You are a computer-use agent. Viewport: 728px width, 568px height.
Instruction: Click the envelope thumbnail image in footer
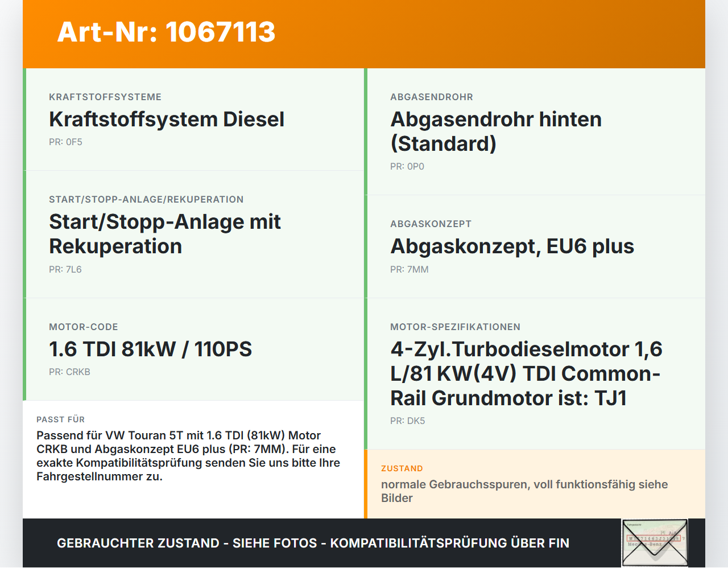pyautogui.click(x=655, y=543)
